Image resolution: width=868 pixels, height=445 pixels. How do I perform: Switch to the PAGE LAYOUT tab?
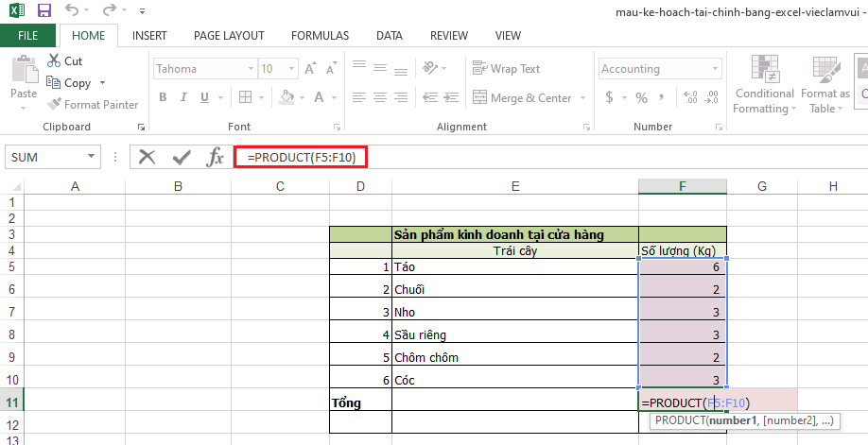(x=229, y=35)
